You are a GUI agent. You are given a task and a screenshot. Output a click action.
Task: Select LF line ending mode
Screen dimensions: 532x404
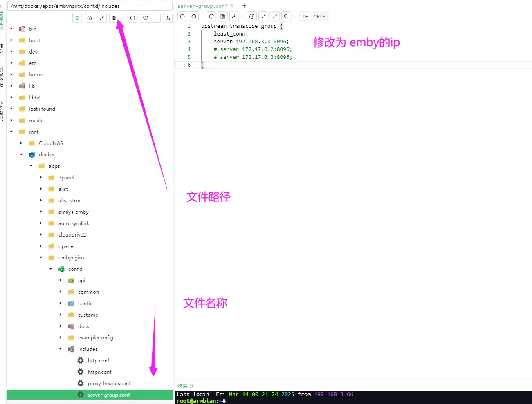point(305,16)
